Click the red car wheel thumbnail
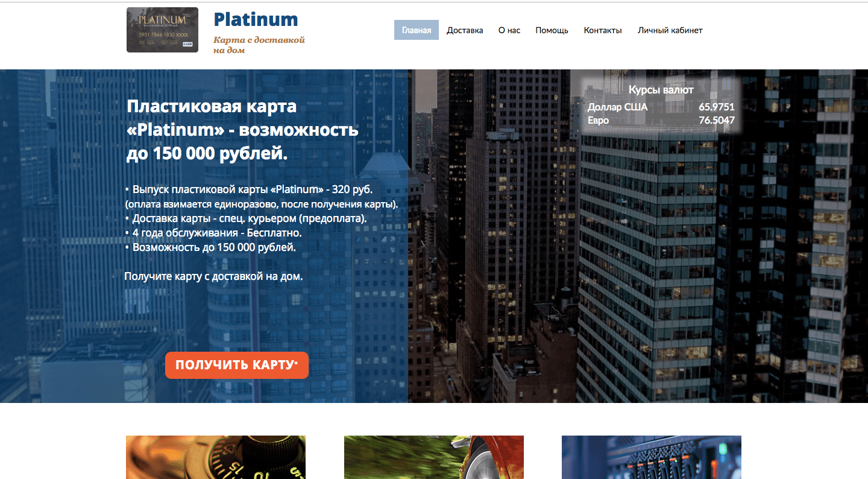 point(433,457)
